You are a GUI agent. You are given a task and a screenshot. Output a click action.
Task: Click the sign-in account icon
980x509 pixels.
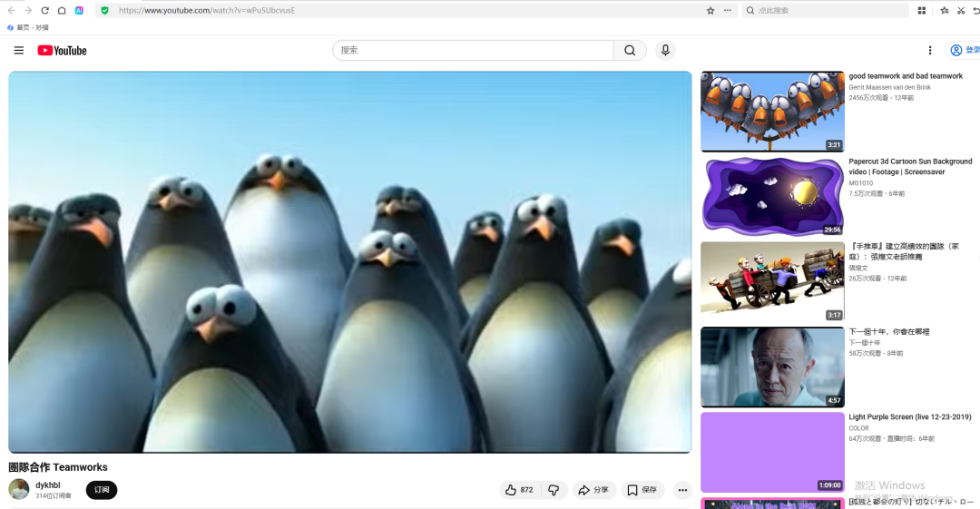(956, 51)
